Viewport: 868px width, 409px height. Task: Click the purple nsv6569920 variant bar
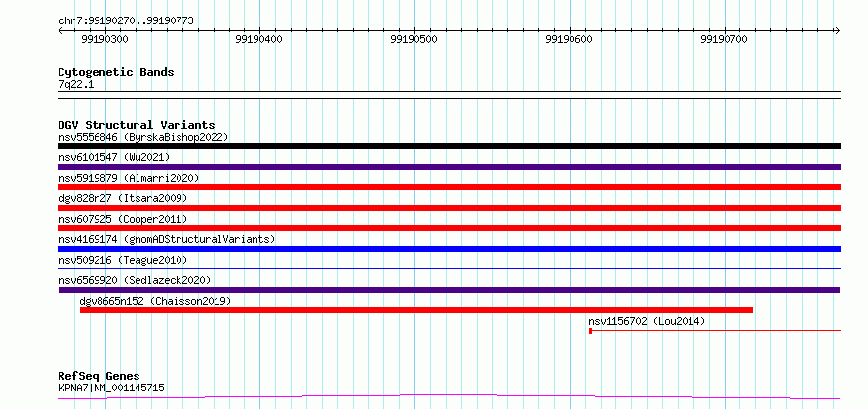(449, 290)
